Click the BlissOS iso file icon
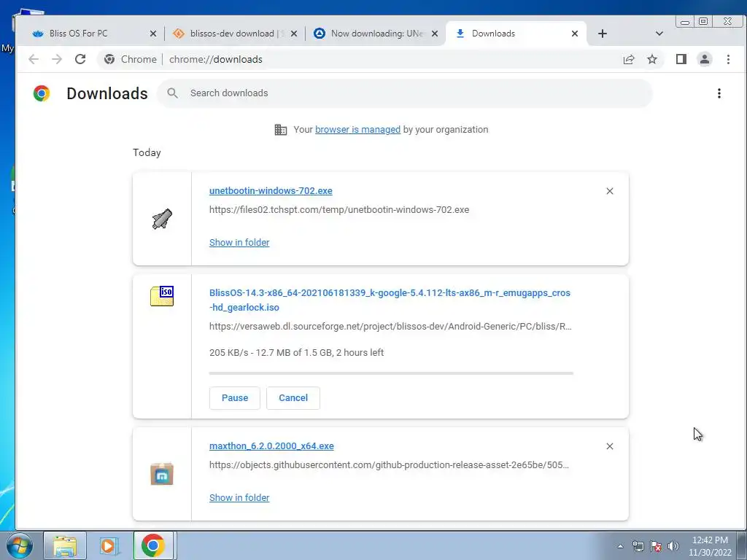Viewport: 747px width, 560px height. [x=162, y=296]
